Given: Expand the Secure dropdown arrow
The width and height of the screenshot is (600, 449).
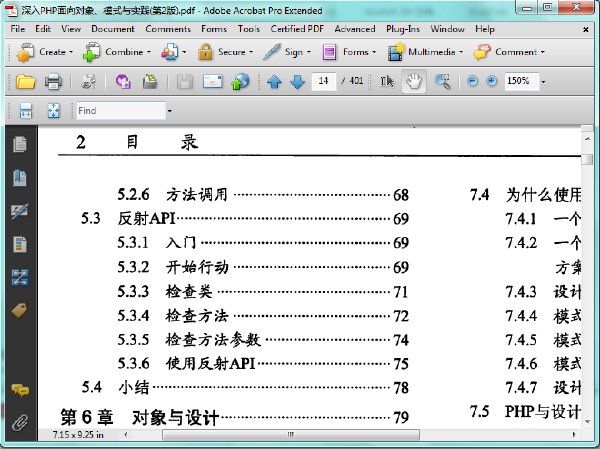Looking at the screenshot, I should [x=251, y=52].
